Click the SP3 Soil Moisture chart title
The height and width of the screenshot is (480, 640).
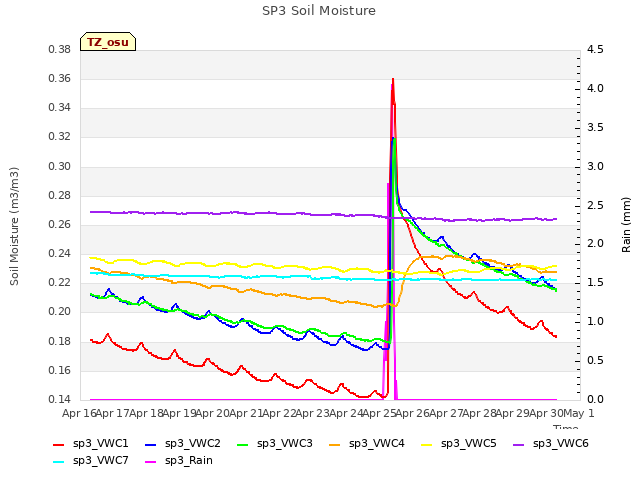[x=319, y=11]
